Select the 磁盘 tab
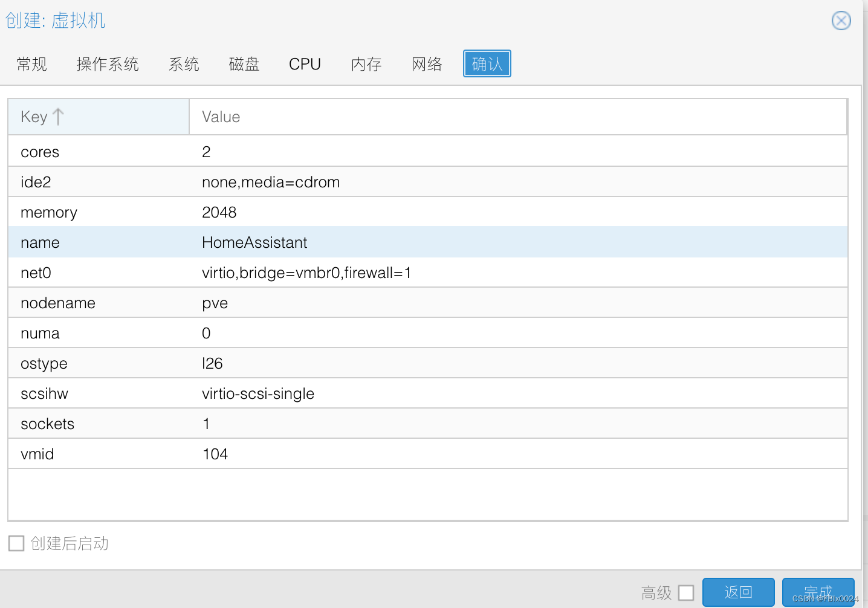Screen dimensions: 868x608 click(244, 64)
